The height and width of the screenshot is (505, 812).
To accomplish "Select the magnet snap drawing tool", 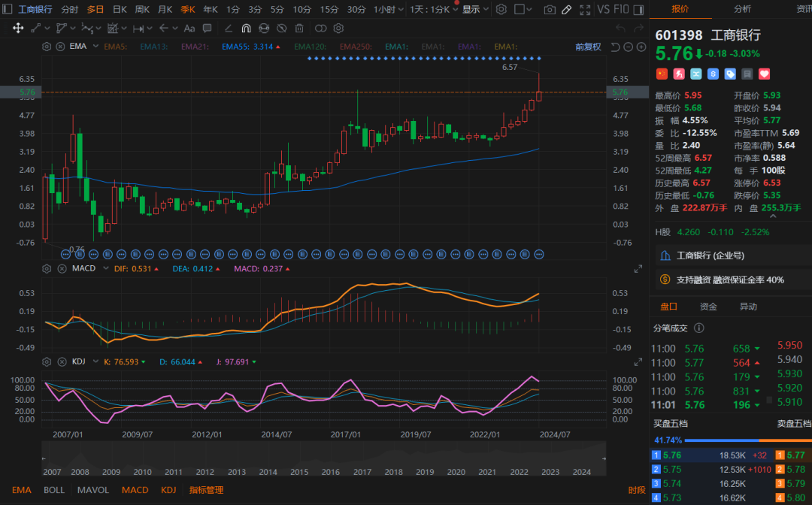I will (246, 29).
